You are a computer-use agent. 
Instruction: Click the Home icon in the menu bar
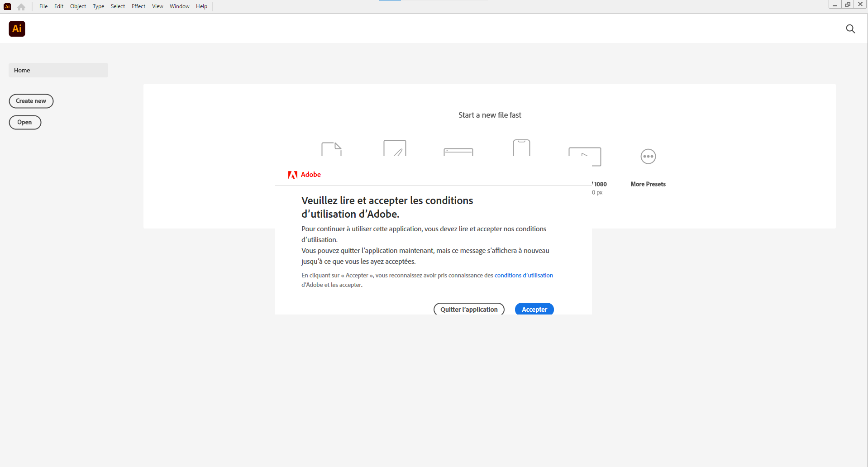[x=21, y=7]
